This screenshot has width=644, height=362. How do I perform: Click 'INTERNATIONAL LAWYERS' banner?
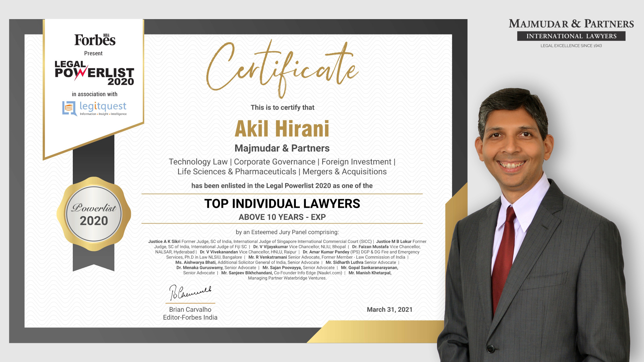pyautogui.click(x=571, y=36)
